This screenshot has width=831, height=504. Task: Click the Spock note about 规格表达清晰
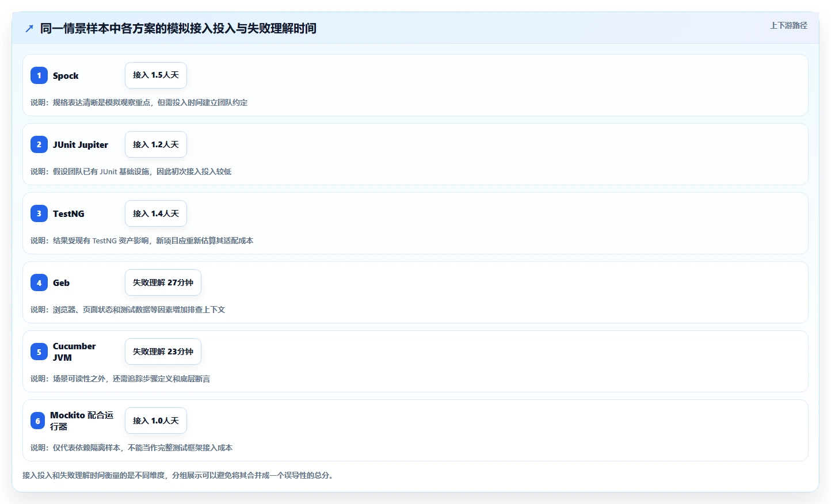(x=139, y=102)
